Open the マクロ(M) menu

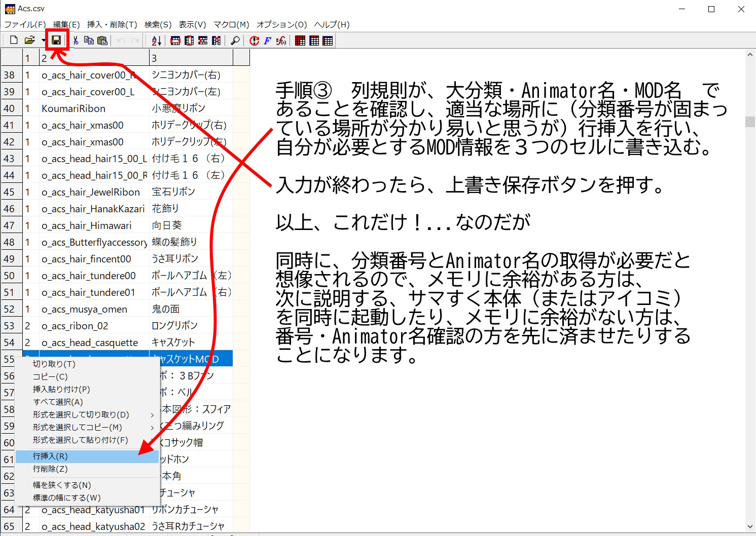click(231, 24)
